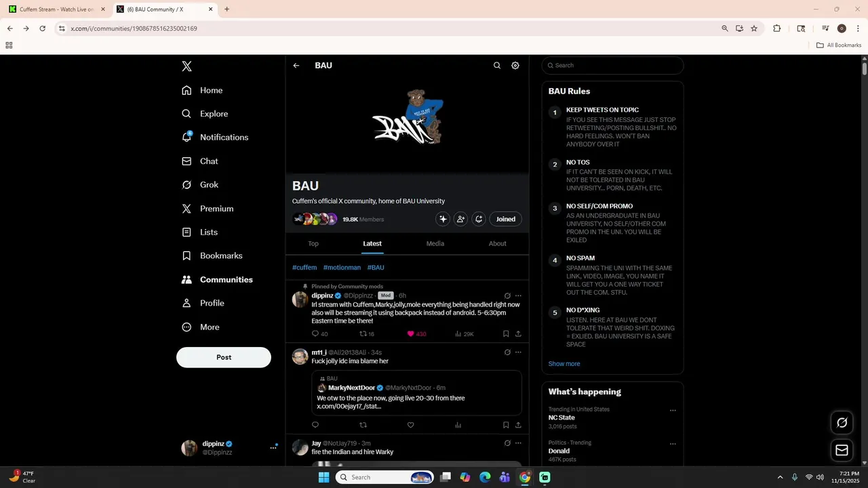Click the #cuffem hashtag
Screen dimensions: 868x488
tap(304, 268)
